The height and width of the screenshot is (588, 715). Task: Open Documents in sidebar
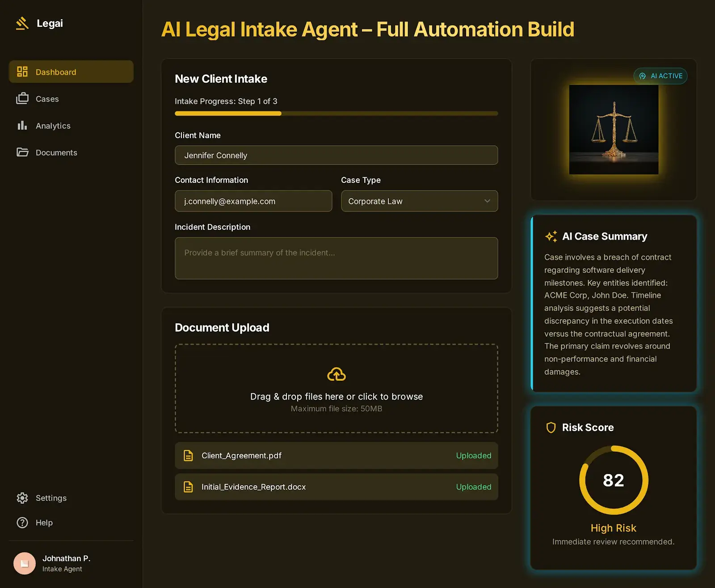pyautogui.click(x=71, y=152)
